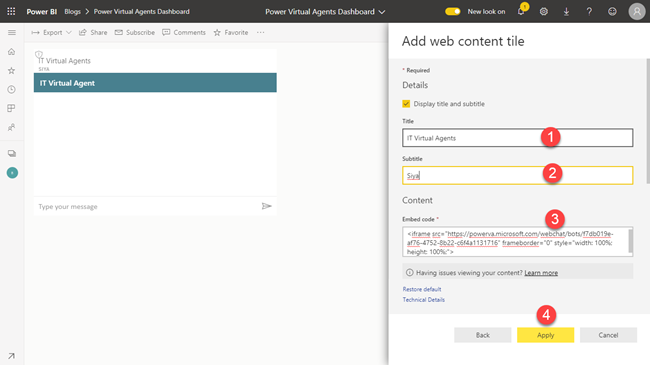Click Subscribe in the toolbar

point(135,32)
